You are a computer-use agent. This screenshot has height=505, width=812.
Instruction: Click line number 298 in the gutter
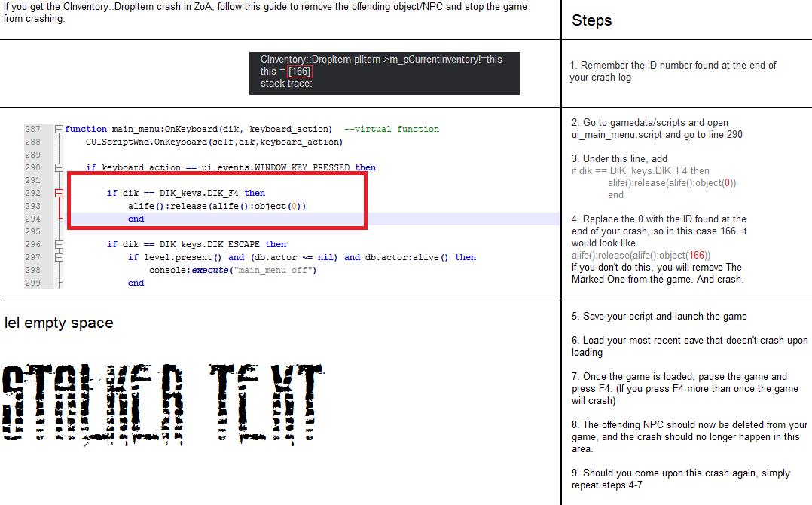pyautogui.click(x=32, y=270)
